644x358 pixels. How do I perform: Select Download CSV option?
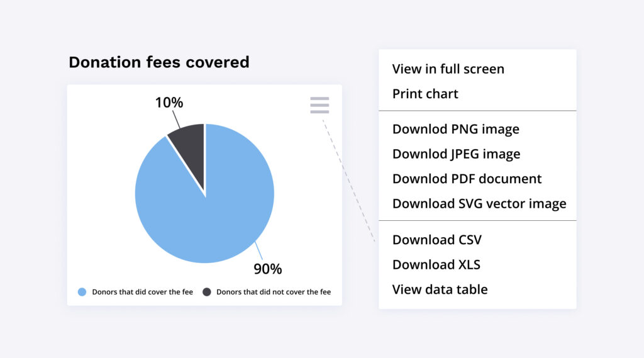(x=436, y=240)
